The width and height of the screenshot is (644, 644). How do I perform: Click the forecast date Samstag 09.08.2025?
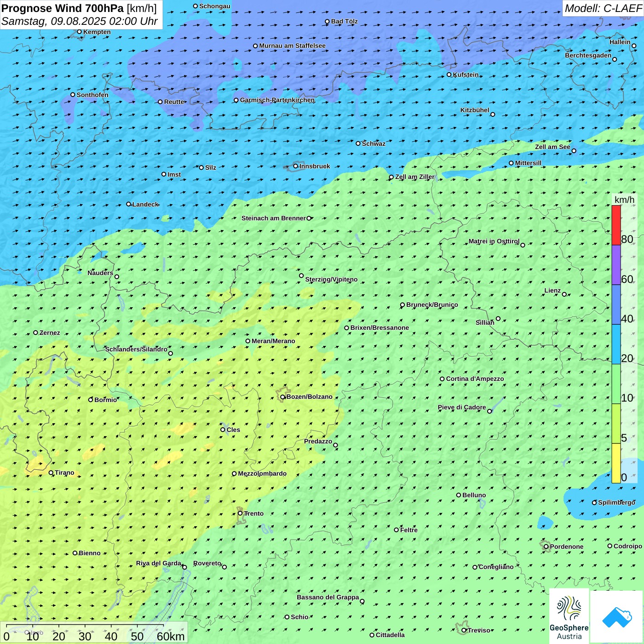(79, 22)
